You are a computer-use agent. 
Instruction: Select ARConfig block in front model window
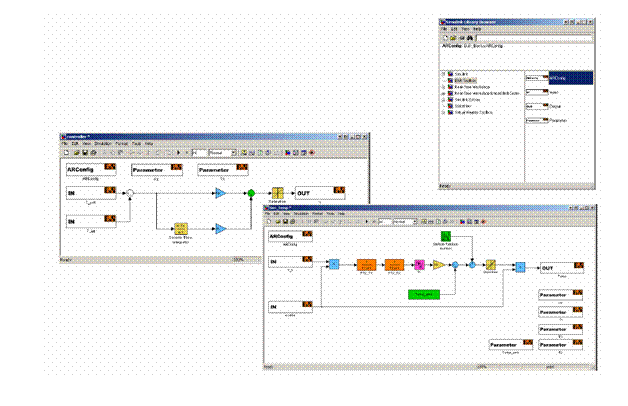click(x=290, y=237)
